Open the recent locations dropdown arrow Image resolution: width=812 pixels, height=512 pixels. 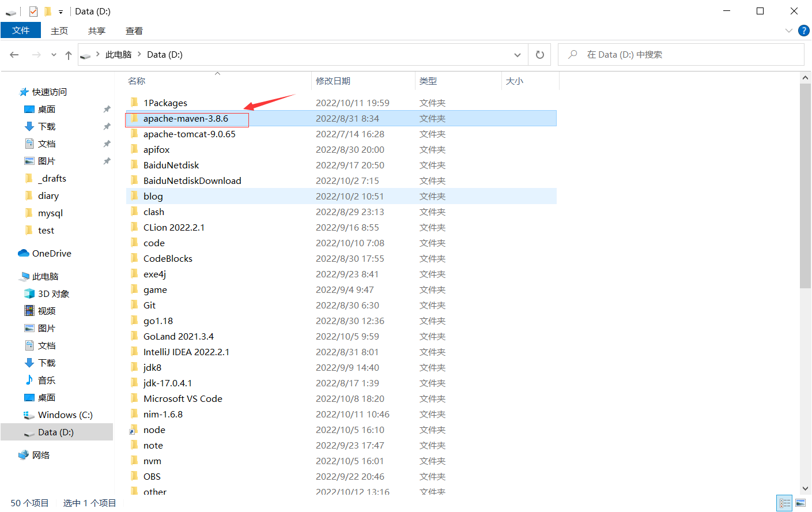[54, 55]
